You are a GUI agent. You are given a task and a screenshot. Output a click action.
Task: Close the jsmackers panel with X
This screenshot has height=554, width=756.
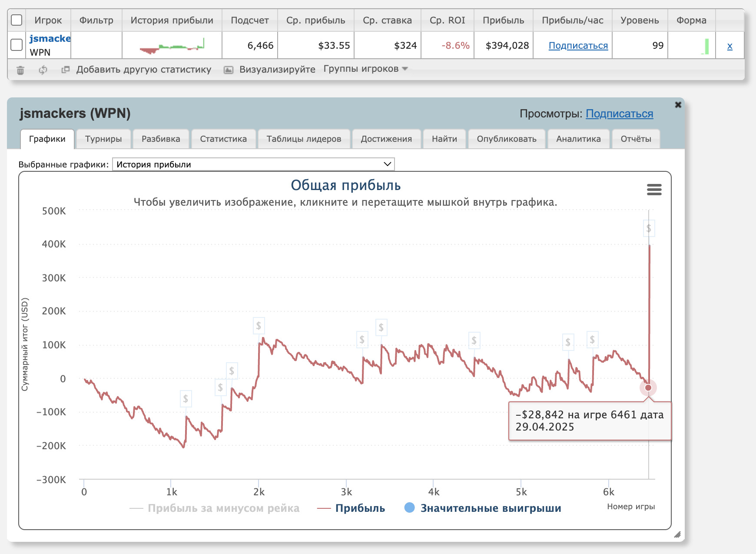[678, 105]
